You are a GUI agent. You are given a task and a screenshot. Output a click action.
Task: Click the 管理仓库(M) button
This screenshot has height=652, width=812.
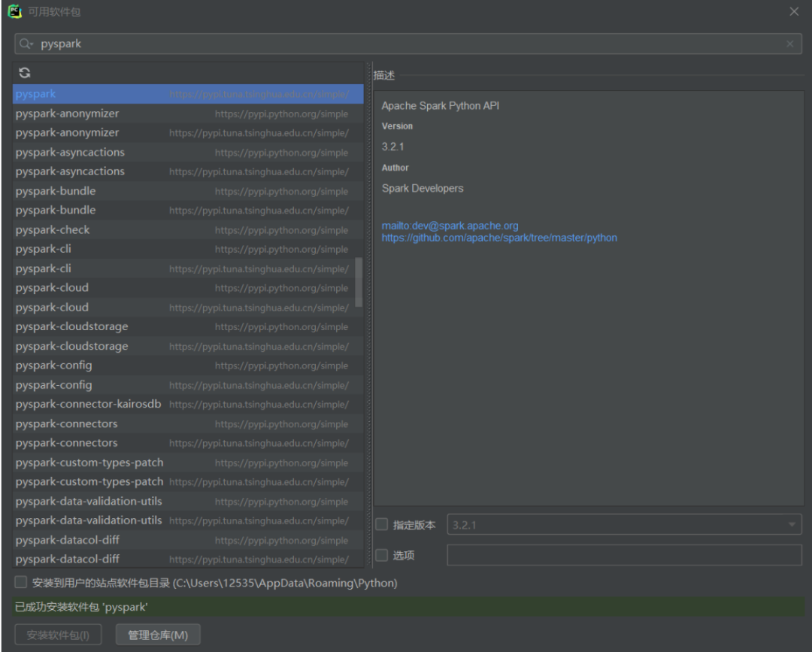(x=158, y=635)
